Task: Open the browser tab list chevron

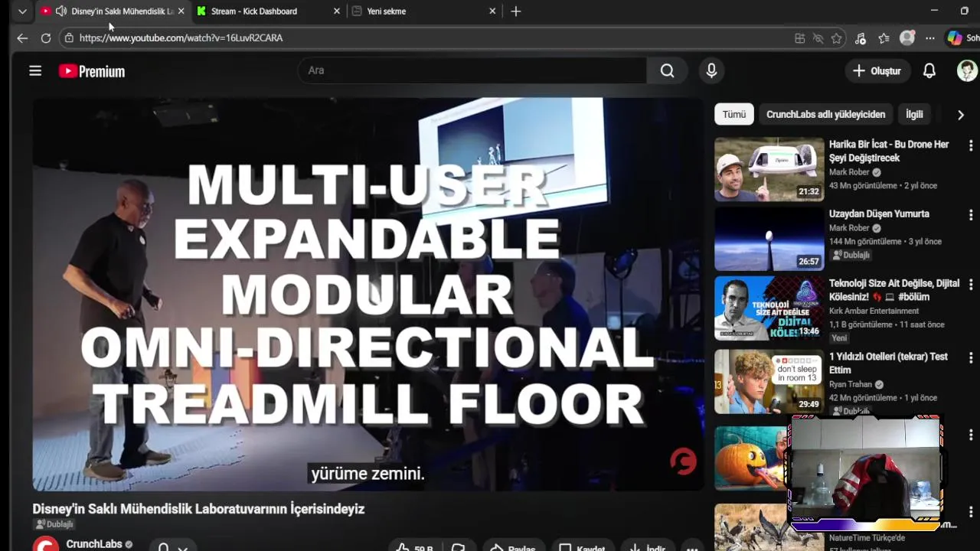Action: [x=22, y=11]
